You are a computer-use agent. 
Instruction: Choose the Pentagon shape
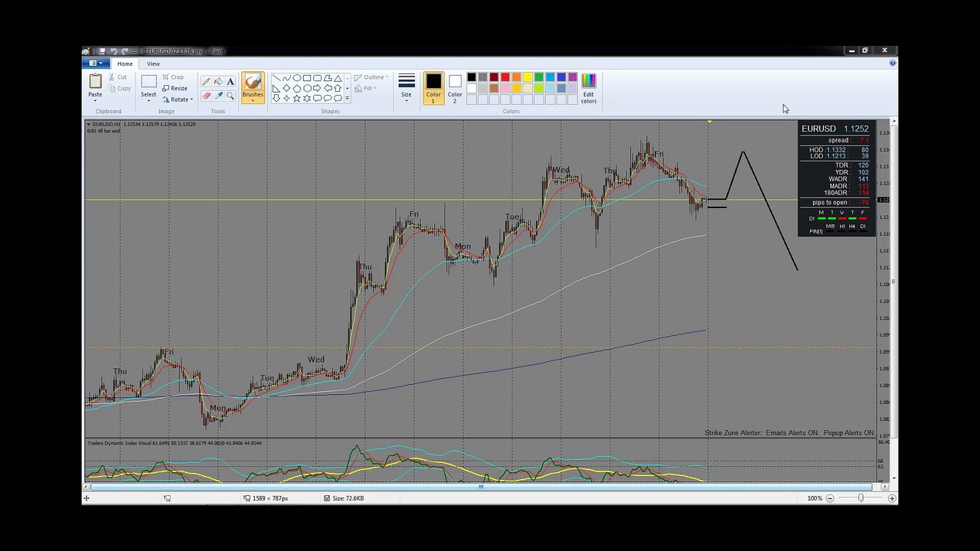point(297,88)
